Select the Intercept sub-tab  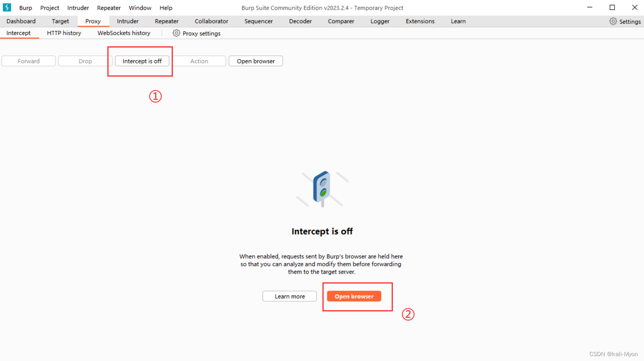click(18, 33)
